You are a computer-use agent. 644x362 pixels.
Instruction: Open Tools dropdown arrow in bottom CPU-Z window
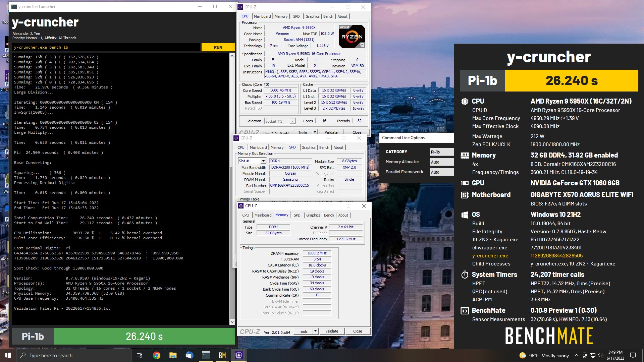pos(315,331)
